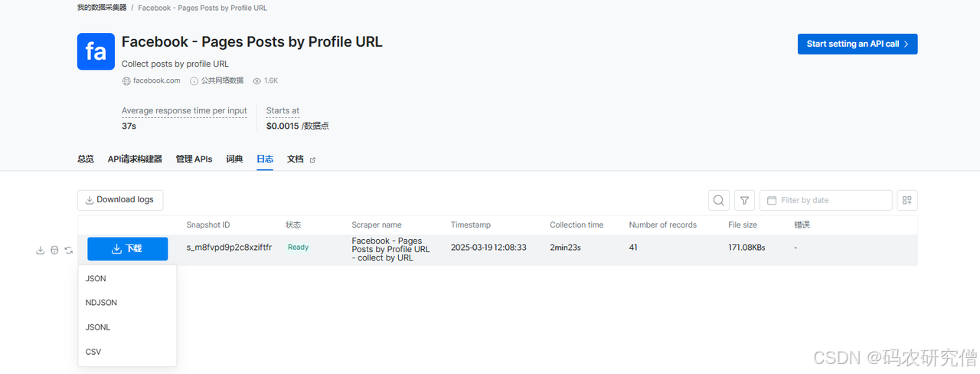Click the Collection time column header
The image size is (980, 374).
(x=577, y=225)
